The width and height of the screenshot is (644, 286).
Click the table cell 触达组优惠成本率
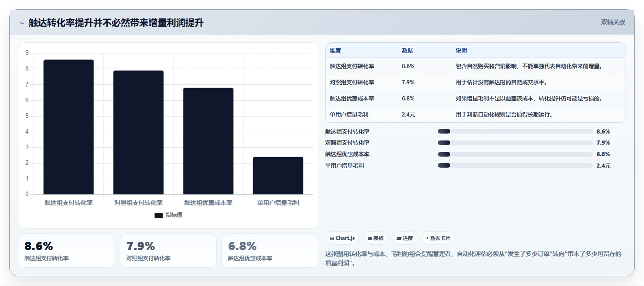352,99
